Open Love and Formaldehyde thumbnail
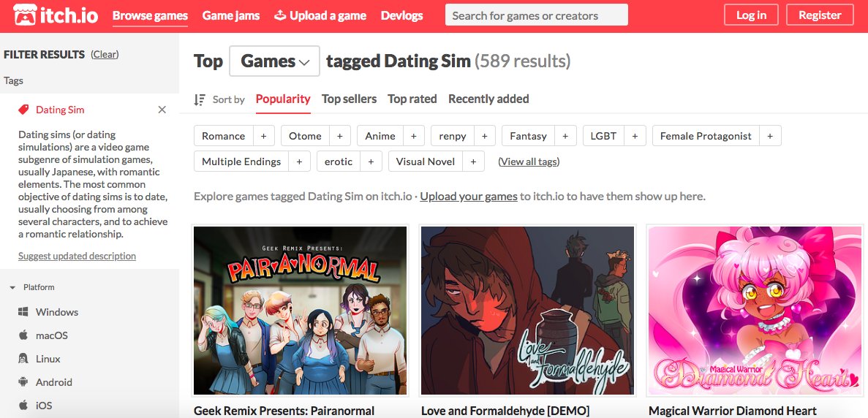Screen dimensions: 868x418 pos(527,310)
